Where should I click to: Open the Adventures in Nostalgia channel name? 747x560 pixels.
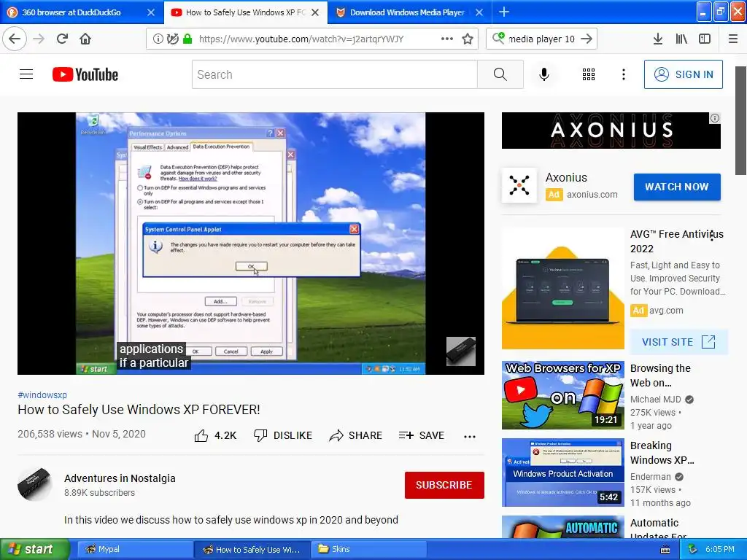click(120, 478)
